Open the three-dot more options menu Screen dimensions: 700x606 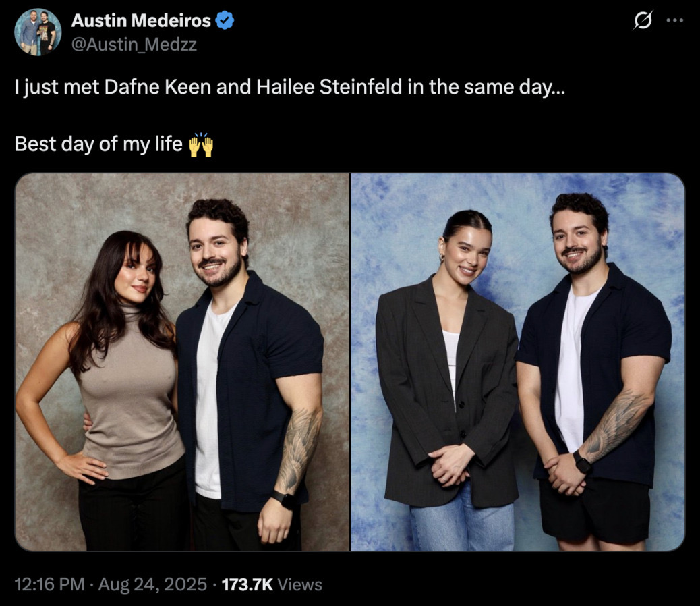pos(674,20)
